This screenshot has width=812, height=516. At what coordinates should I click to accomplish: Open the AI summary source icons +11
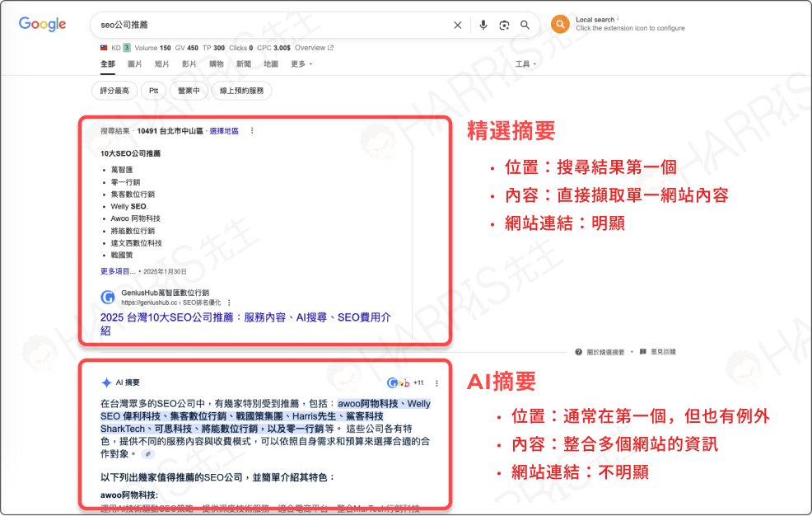click(x=405, y=382)
